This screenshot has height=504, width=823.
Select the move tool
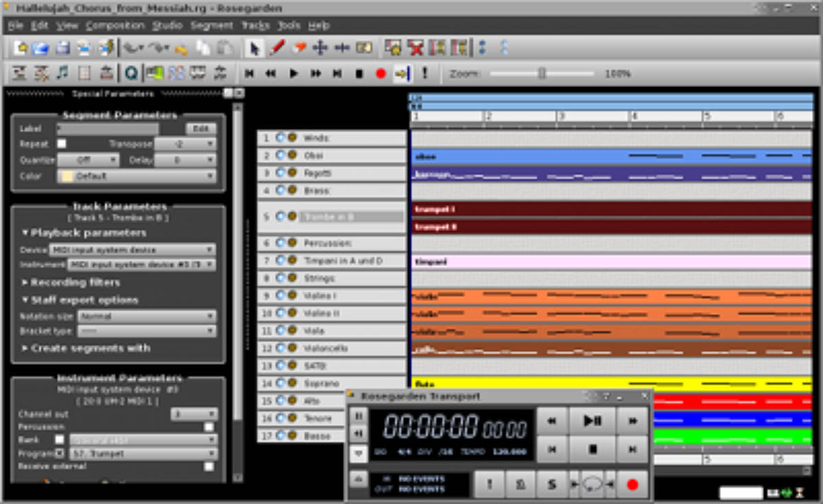(320, 48)
